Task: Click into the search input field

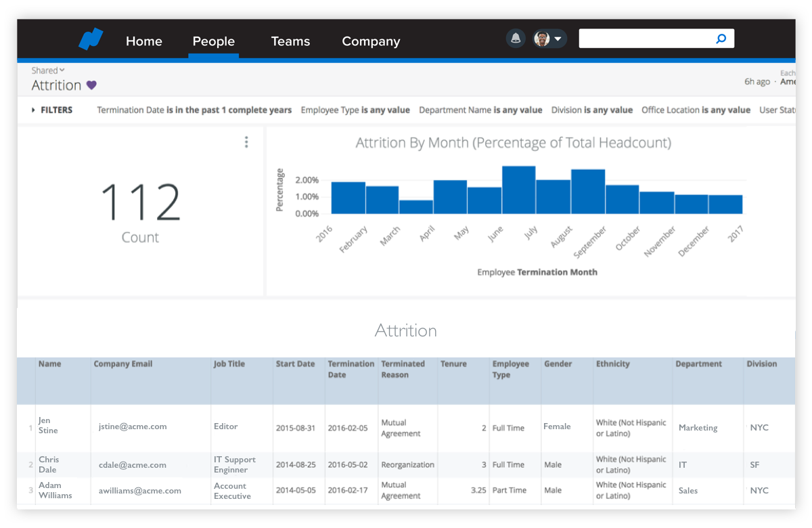Action: (656, 39)
